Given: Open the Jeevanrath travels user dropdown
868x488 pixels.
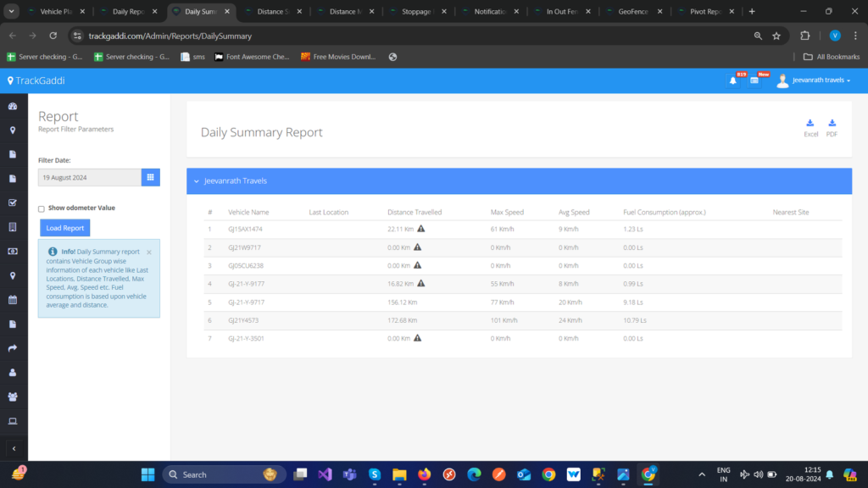Looking at the screenshot, I should [x=814, y=80].
